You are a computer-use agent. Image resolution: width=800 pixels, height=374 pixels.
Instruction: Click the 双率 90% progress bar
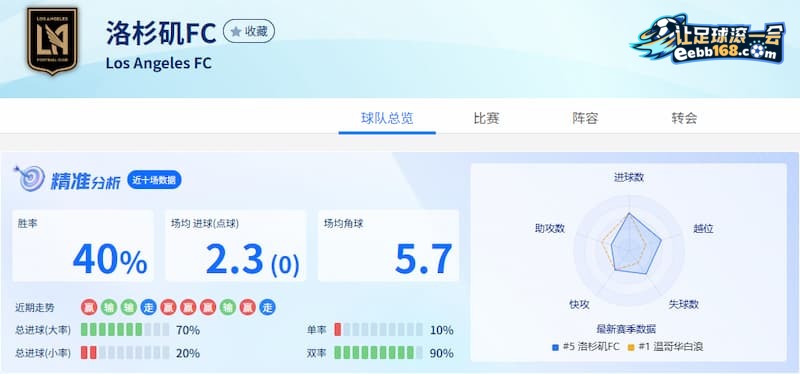(379, 353)
